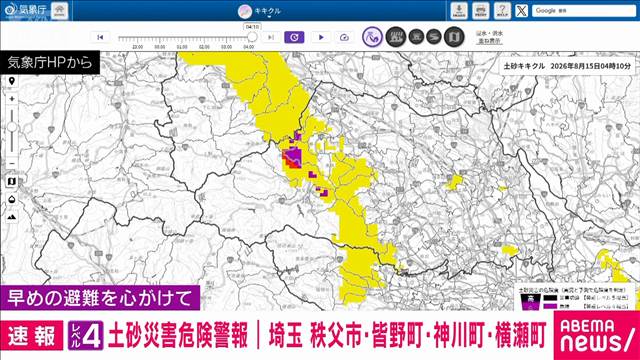640x360 pixels.
Task: Click the location pin icon on map sidebar
Action: 12,81
